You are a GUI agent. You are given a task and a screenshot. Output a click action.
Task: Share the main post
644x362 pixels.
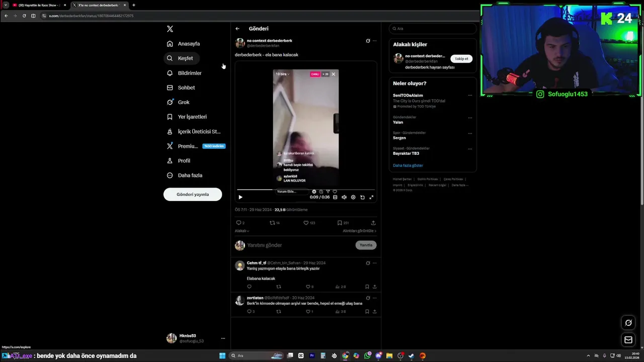click(373, 223)
